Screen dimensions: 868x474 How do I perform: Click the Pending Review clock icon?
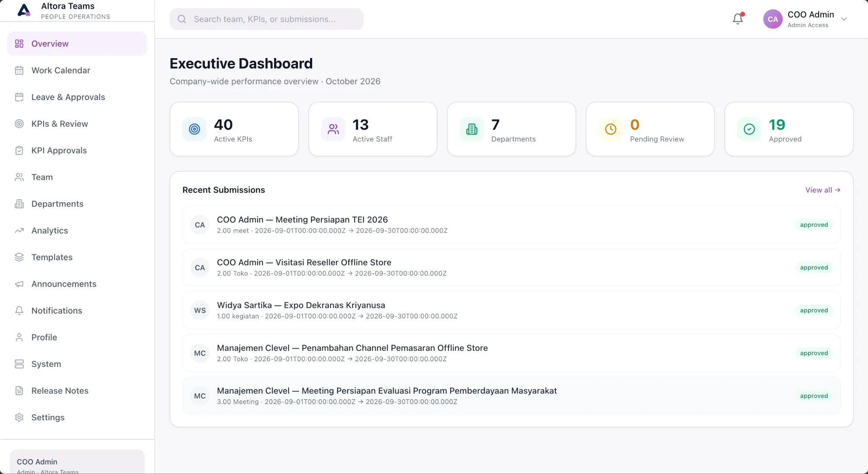(x=611, y=129)
